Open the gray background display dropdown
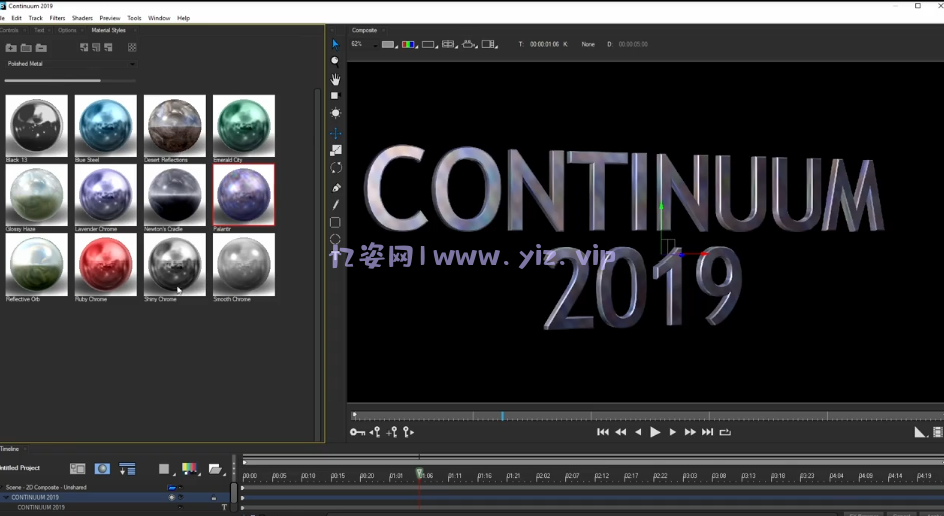The image size is (944, 516). (389, 45)
